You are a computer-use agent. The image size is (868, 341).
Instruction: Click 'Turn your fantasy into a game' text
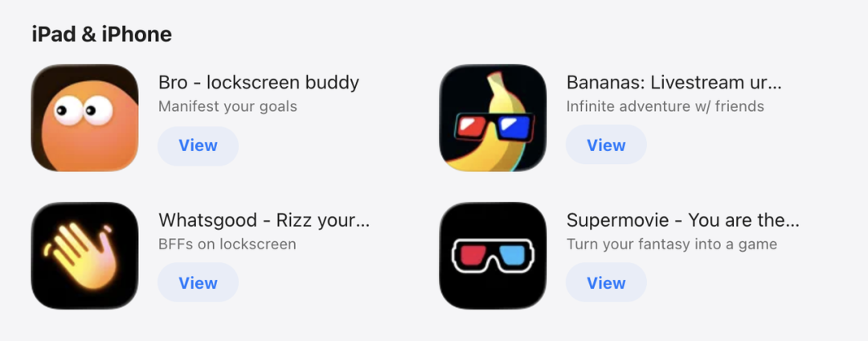coord(672,244)
